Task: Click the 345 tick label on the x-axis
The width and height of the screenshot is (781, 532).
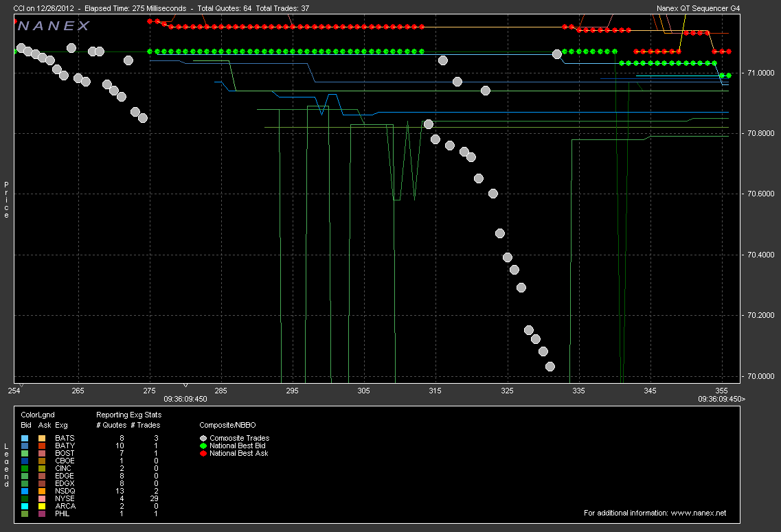Action: [x=650, y=391]
